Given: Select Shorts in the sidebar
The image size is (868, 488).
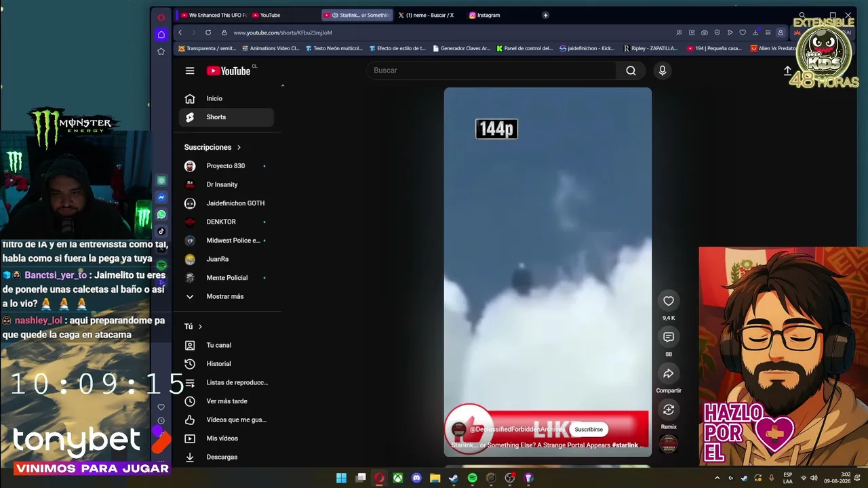Looking at the screenshot, I should click(226, 117).
